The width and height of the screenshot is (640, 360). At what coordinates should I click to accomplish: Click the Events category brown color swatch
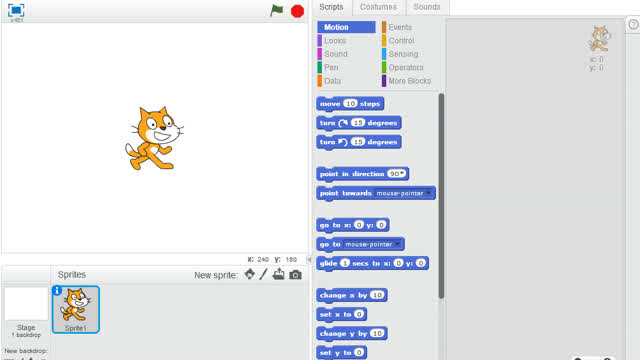(x=384, y=27)
